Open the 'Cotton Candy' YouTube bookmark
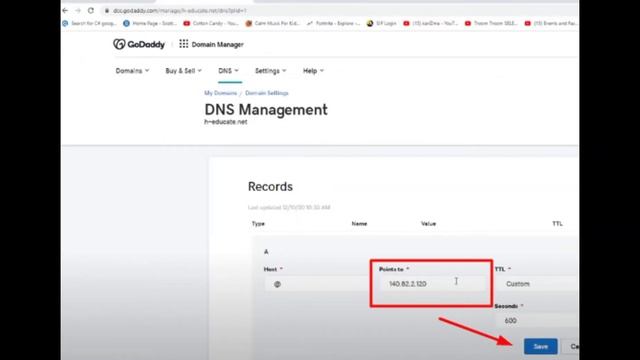640x360 pixels. click(211, 23)
